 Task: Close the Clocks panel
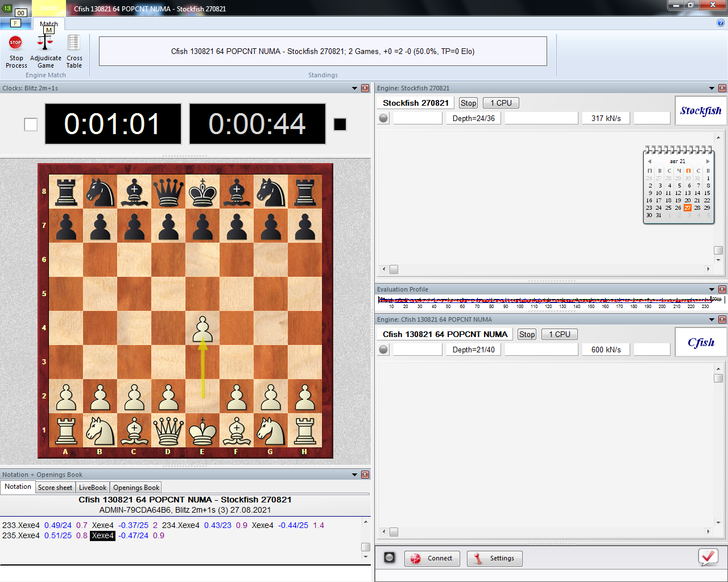pos(365,88)
